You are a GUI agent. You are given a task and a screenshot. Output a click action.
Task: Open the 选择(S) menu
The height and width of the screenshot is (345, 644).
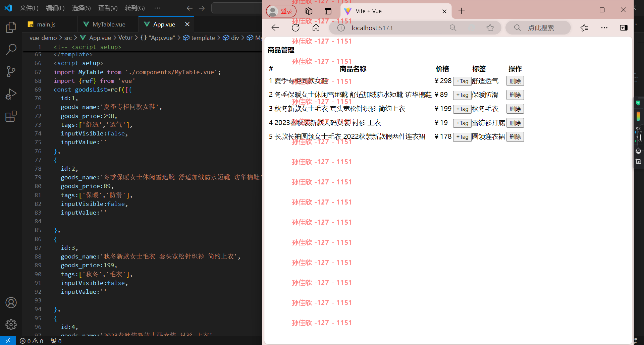coord(82,8)
